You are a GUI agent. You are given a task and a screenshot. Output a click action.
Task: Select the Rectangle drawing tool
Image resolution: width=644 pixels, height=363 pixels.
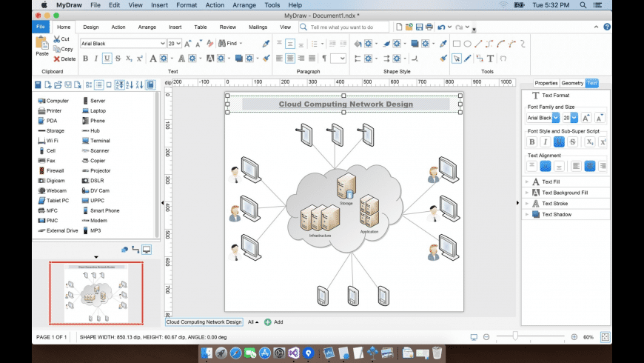pos(456,44)
